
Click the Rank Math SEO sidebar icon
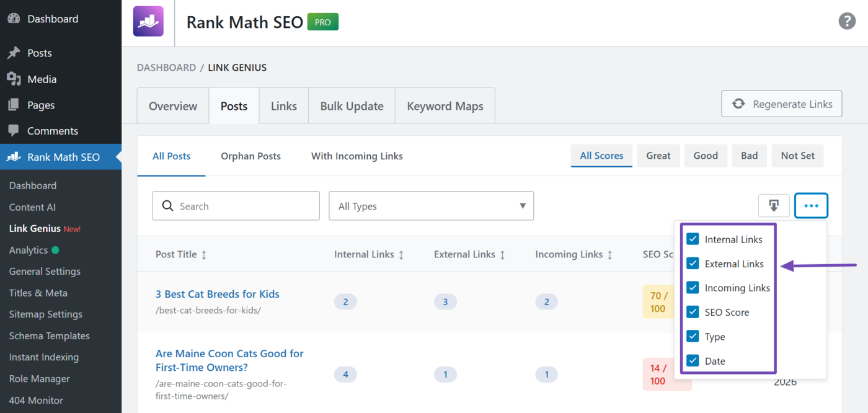[x=14, y=157]
